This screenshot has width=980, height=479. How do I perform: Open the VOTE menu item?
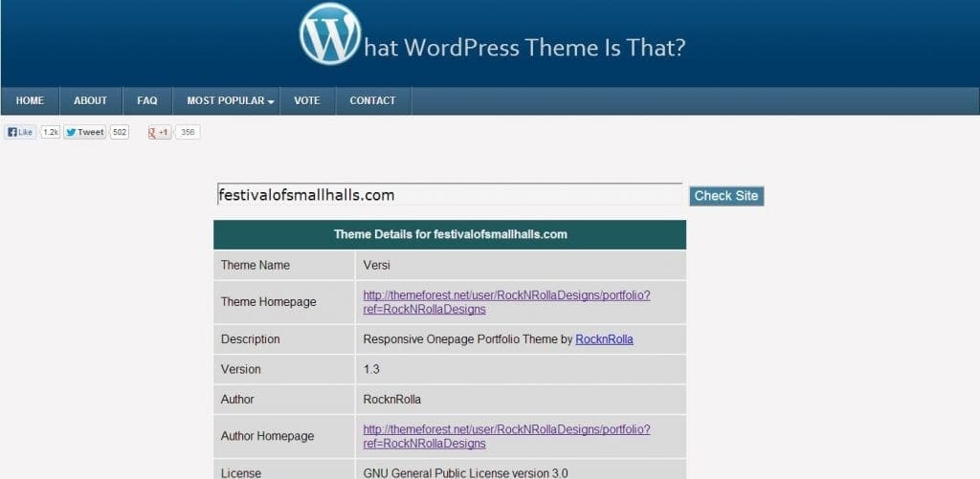[307, 100]
